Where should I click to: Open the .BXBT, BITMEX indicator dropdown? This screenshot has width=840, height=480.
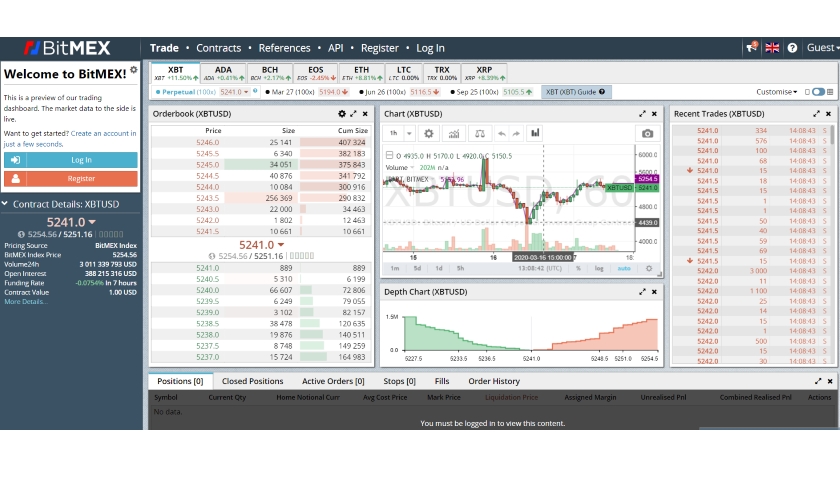pos(433,179)
